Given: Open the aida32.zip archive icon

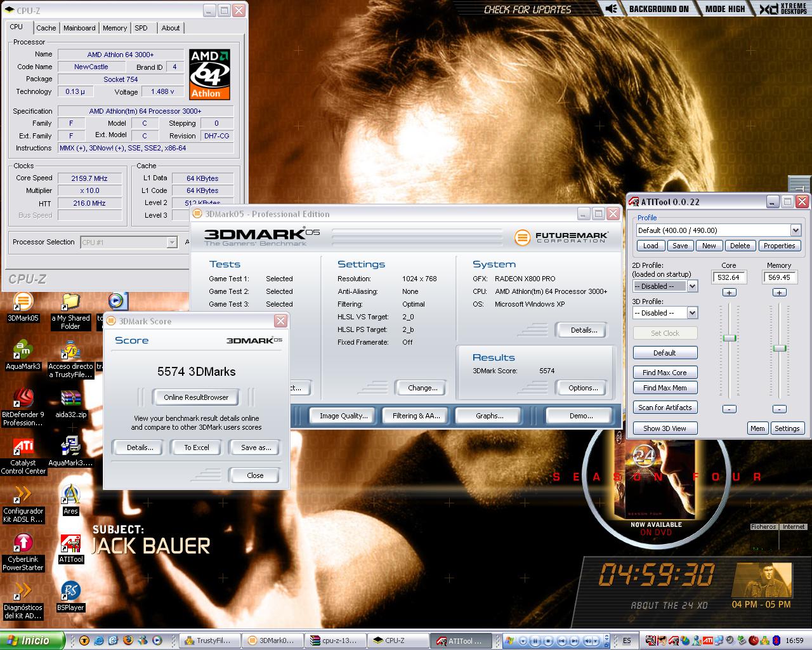Looking at the screenshot, I should pos(70,399).
